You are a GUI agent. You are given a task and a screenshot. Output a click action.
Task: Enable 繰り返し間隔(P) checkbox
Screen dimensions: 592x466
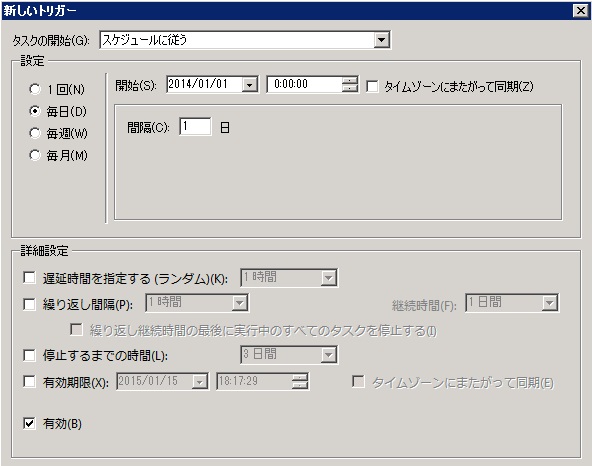pos(29,304)
